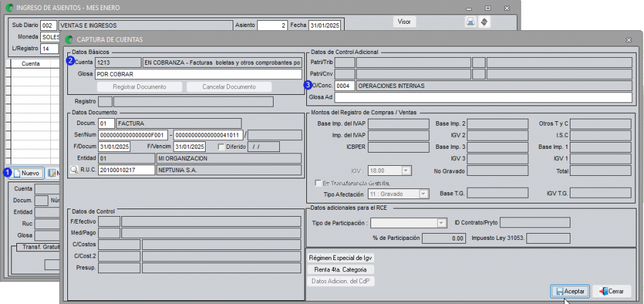Open Régimen Especial de Igv

(x=341, y=258)
